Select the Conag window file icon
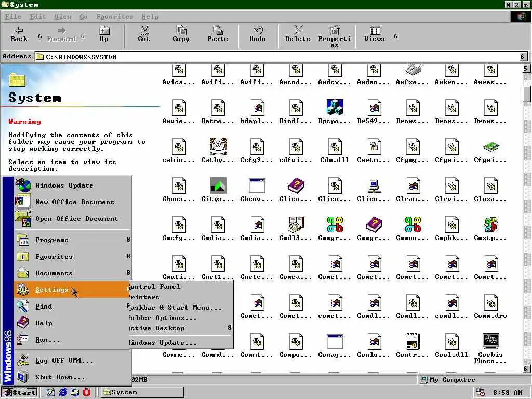 coord(335,341)
